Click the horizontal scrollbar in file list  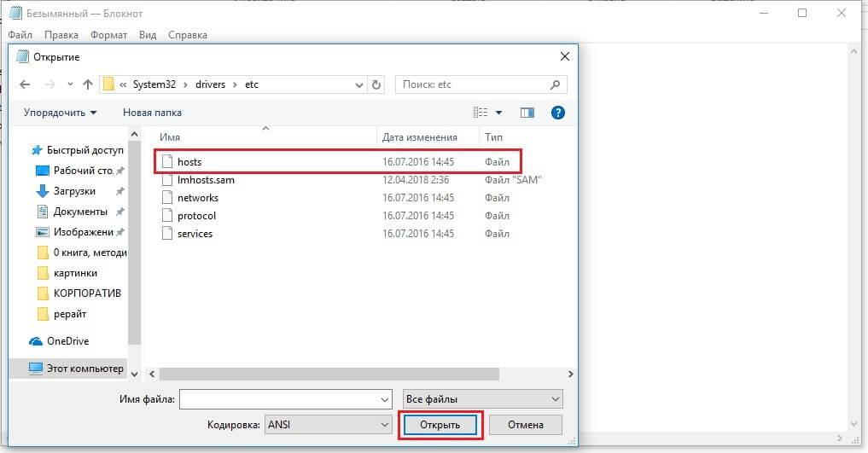tap(329, 375)
